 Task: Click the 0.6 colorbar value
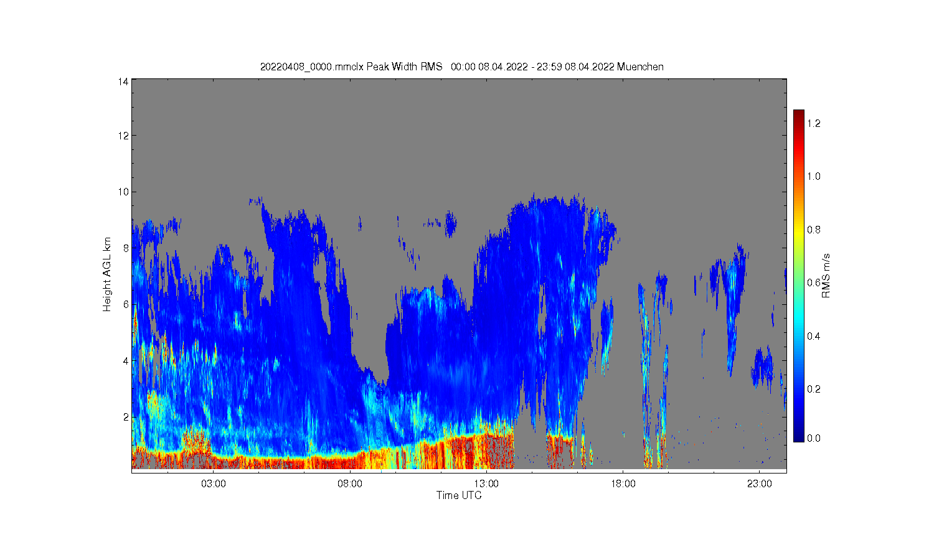pyautogui.click(x=814, y=282)
